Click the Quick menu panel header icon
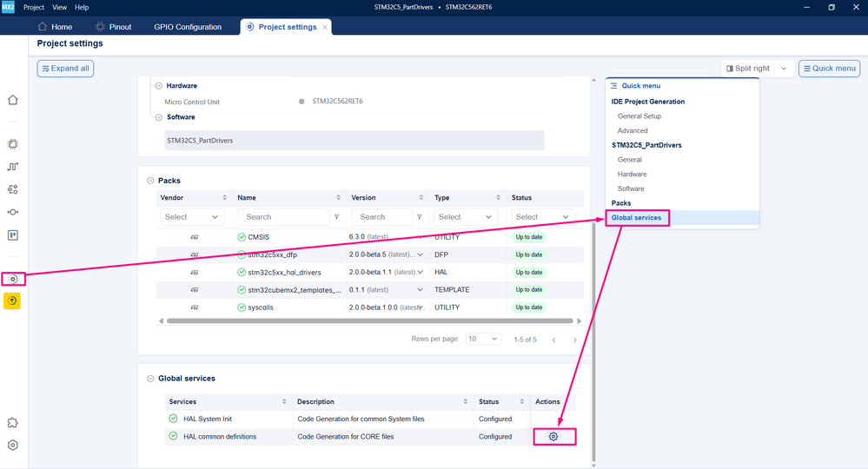The width and height of the screenshot is (868, 469). [614, 86]
